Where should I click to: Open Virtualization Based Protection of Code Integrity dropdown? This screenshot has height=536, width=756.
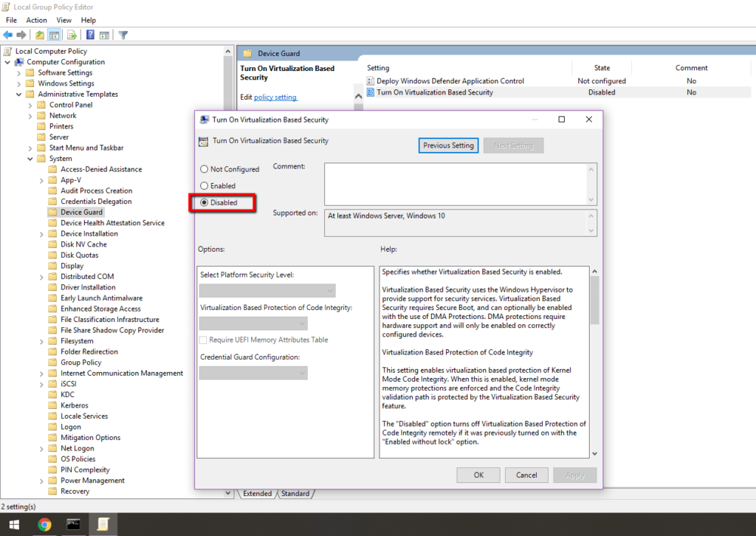[254, 323]
